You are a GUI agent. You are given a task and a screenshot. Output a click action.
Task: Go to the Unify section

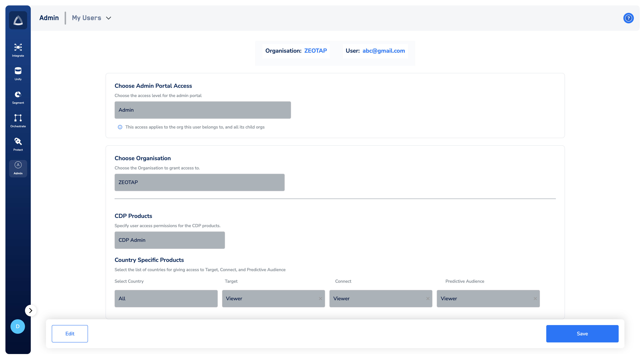(x=18, y=73)
